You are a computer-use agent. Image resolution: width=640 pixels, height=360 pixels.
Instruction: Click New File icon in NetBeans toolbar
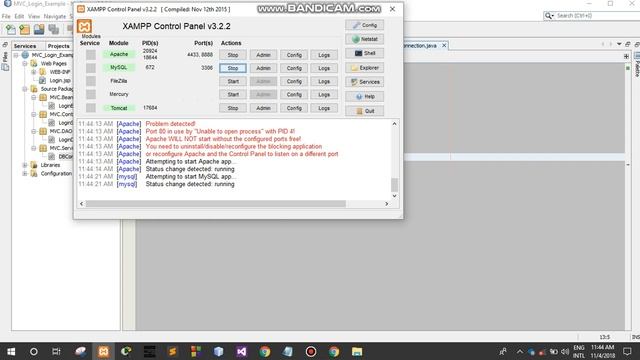tap(11, 29)
